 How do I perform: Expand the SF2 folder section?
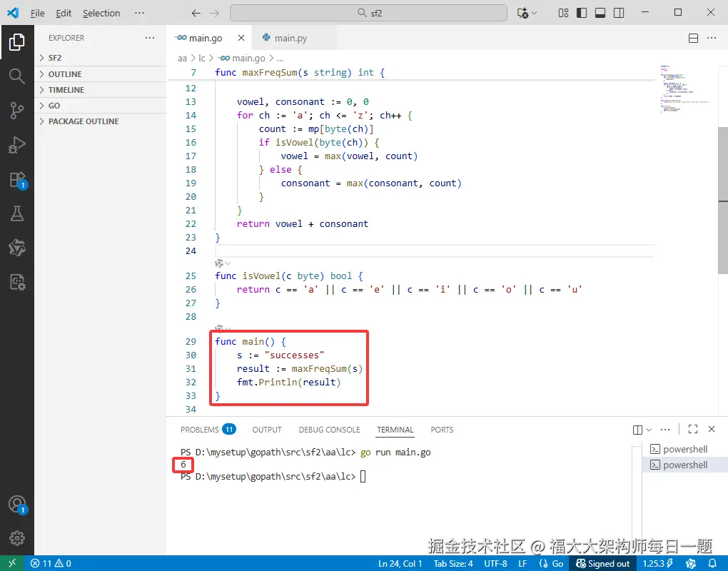pos(101,58)
